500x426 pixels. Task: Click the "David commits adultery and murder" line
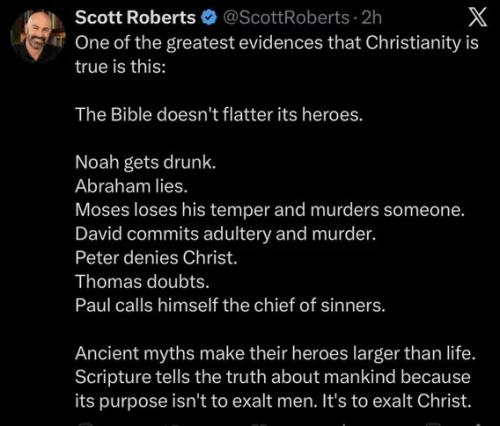point(225,234)
